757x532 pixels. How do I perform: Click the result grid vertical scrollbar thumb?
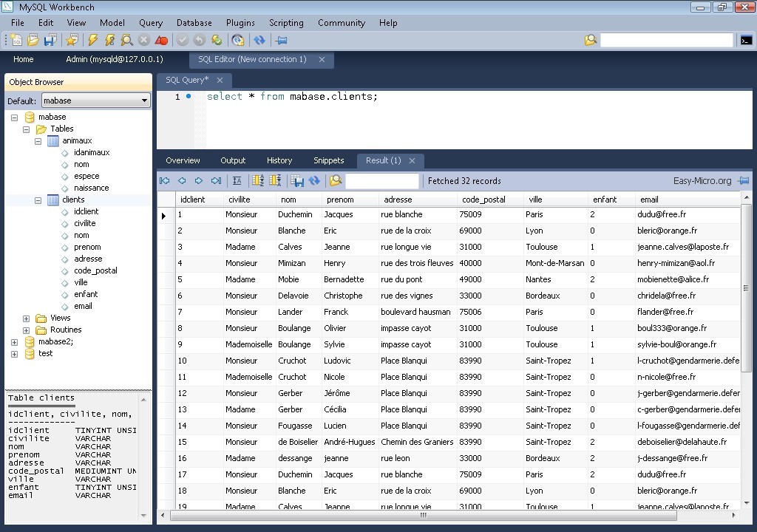746,287
